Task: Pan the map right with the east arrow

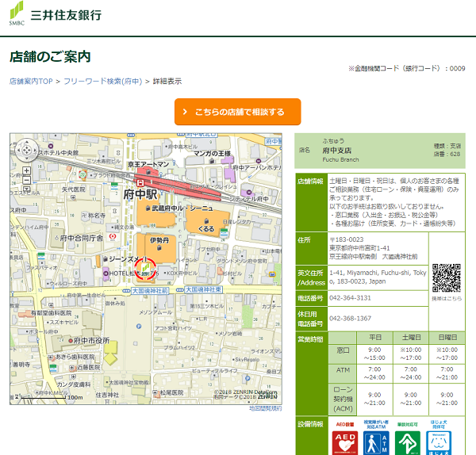Action: (x=35, y=150)
